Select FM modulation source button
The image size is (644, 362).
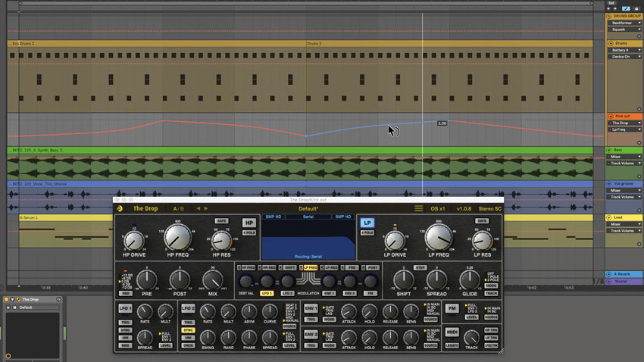pyautogui.click(x=370, y=293)
